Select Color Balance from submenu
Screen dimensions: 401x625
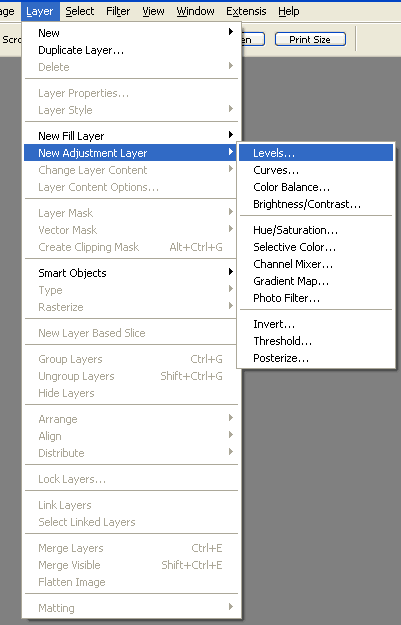[x=316, y=187]
